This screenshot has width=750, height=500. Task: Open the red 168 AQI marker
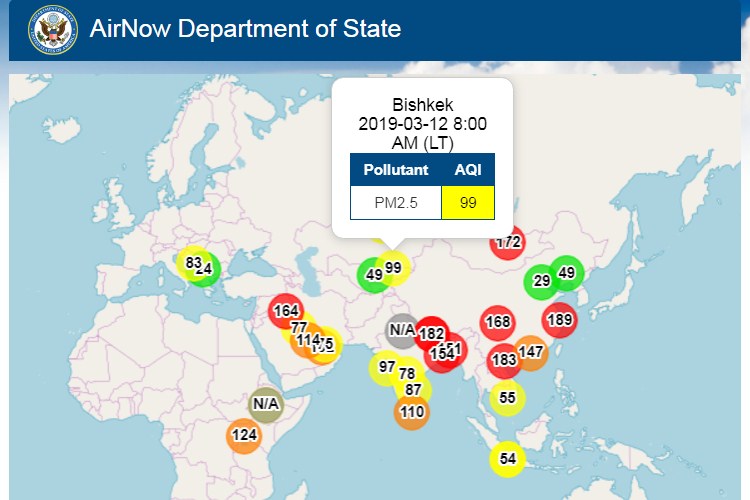(497, 322)
